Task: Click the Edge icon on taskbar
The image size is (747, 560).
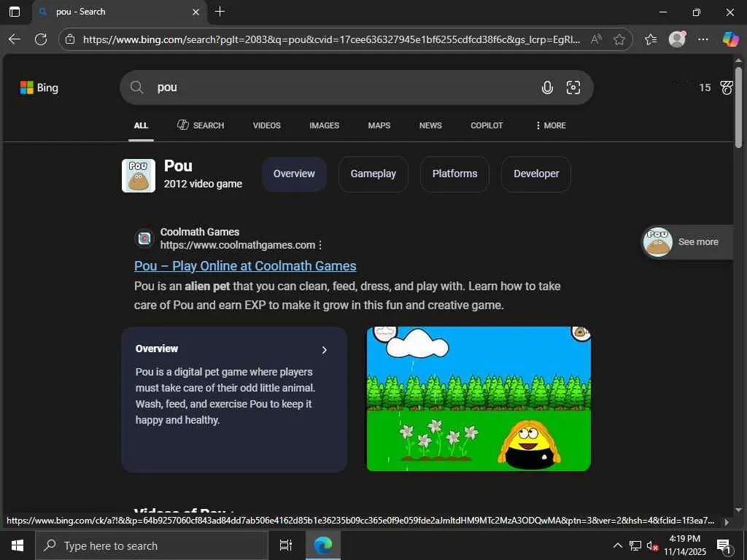Action: [323, 545]
